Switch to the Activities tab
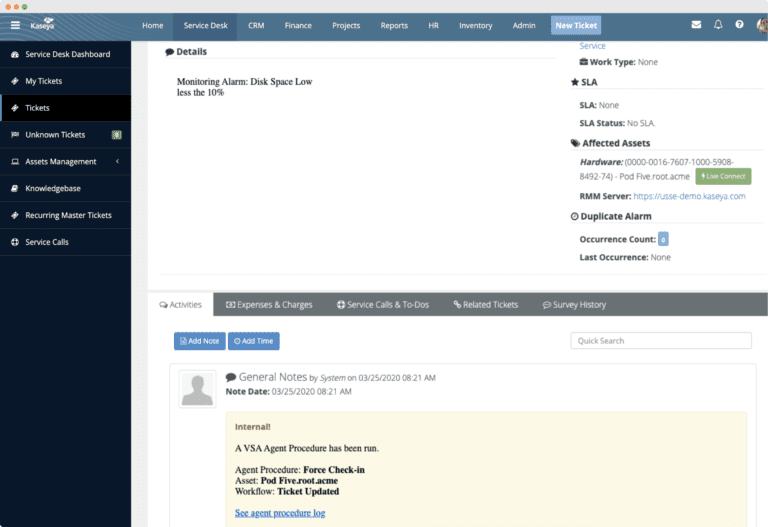The width and height of the screenshot is (768, 527). 181,305
